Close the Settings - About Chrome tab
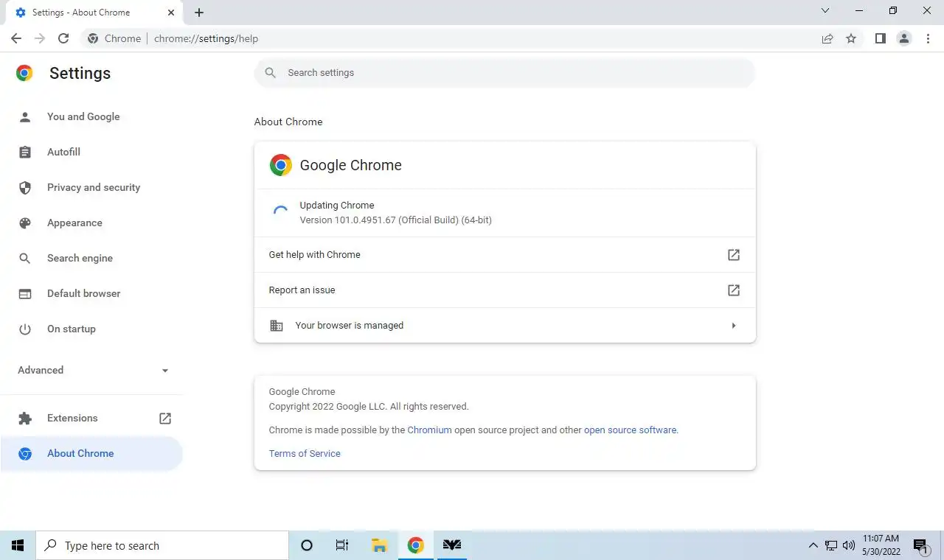This screenshot has height=560, width=944. click(x=171, y=13)
